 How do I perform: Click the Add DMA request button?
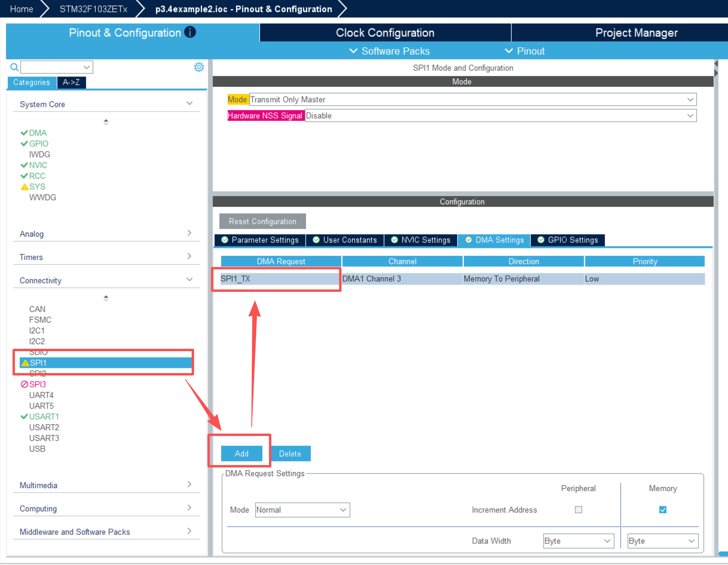pyautogui.click(x=241, y=454)
